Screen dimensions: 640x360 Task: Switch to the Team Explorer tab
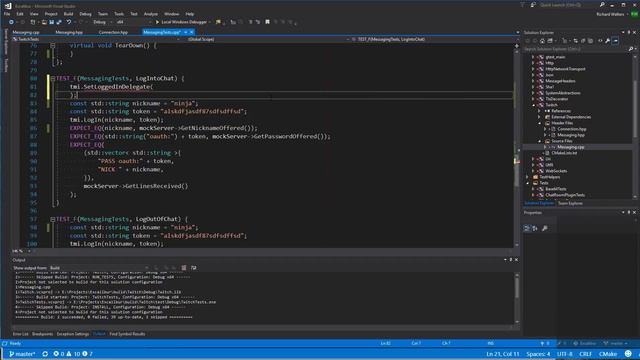[570, 203]
